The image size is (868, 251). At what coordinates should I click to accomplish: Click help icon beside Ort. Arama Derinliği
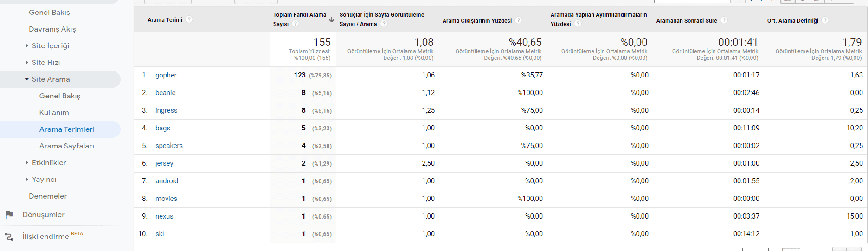click(825, 20)
